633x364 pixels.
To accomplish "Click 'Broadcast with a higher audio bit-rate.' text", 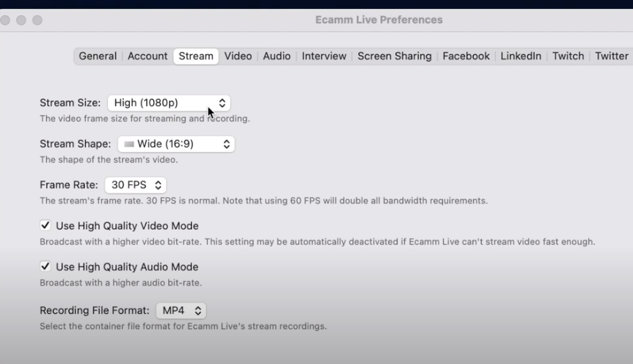I will pos(121,283).
